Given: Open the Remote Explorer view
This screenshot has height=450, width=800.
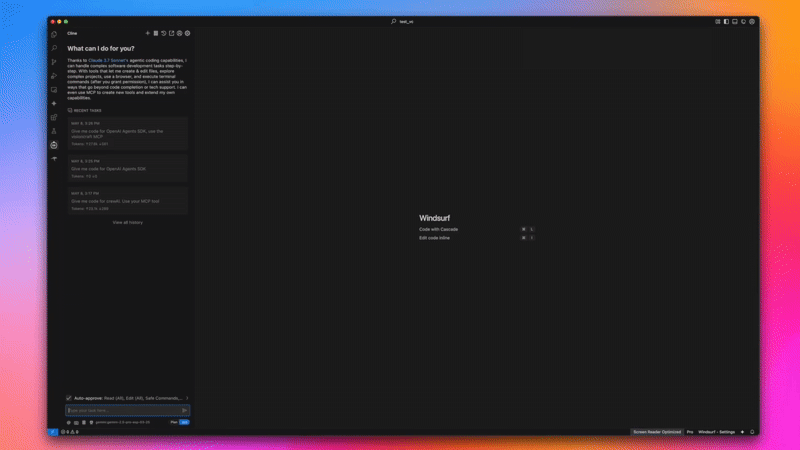Looking at the screenshot, I should point(54,90).
